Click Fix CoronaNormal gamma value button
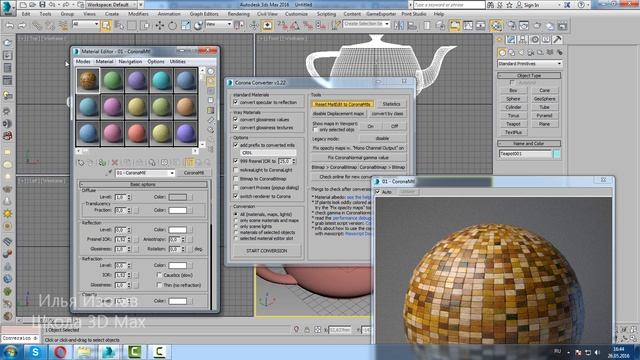The width and height of the screenshot is (640, 360). point(358,157)
